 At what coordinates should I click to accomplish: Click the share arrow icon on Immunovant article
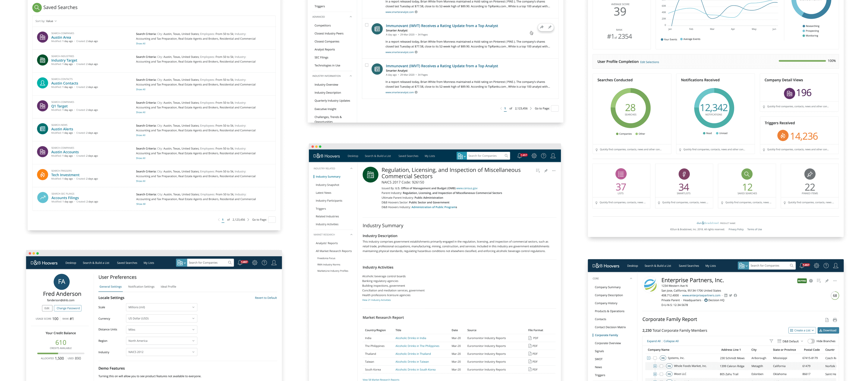coord(542,27)
